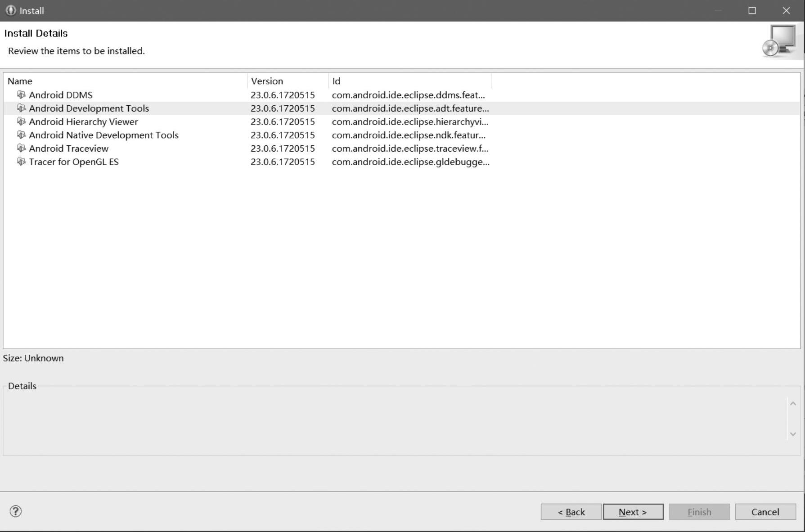Sort the list by the Name column header

pos(126,81)
